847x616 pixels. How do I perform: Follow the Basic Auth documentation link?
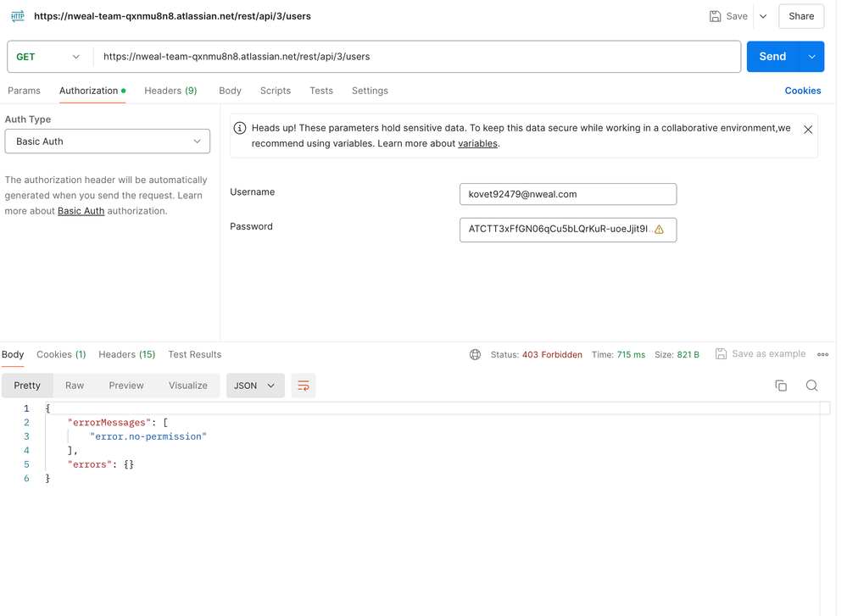click(81, 211)
